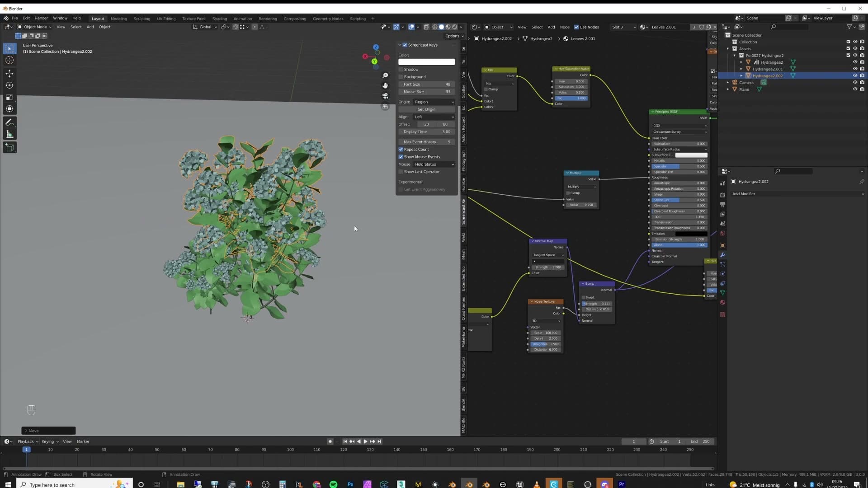Hide Camera with eye icon

[x=855, y=83]
